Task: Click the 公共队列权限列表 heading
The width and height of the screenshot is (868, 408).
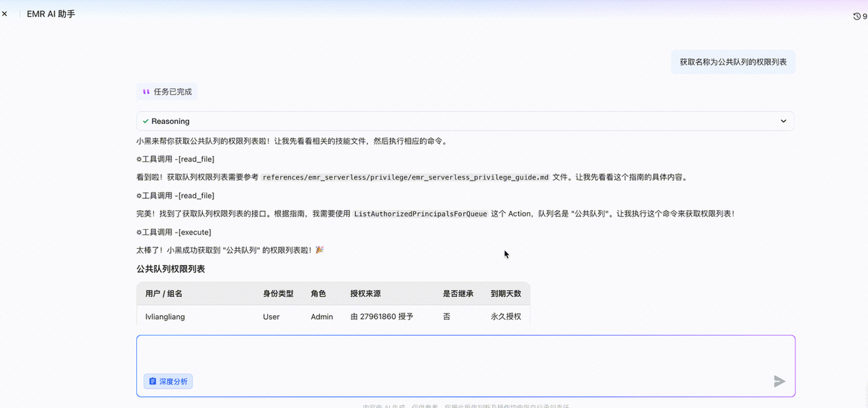Action: coord(171,269)
